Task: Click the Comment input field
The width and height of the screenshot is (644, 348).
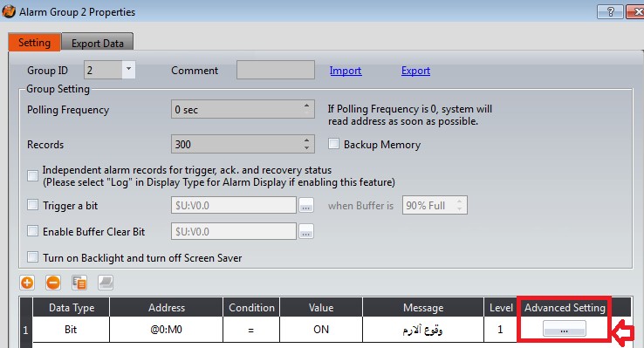Action: point(276,70)
